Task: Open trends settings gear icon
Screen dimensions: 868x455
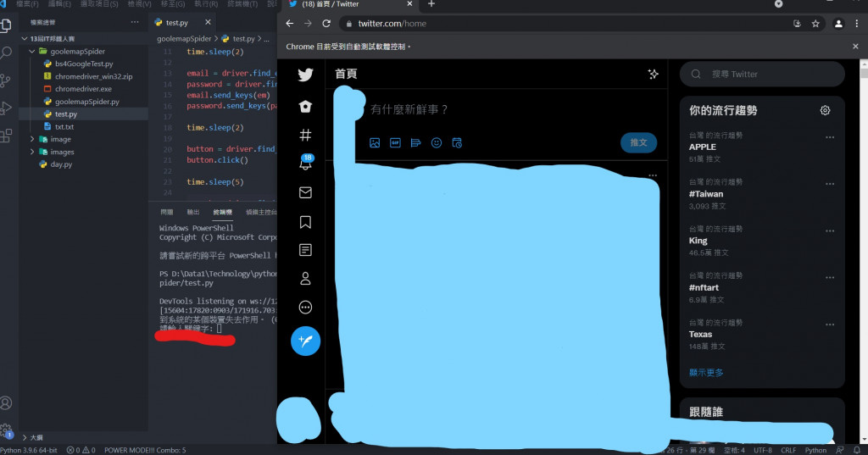Action: click(825, 110)
